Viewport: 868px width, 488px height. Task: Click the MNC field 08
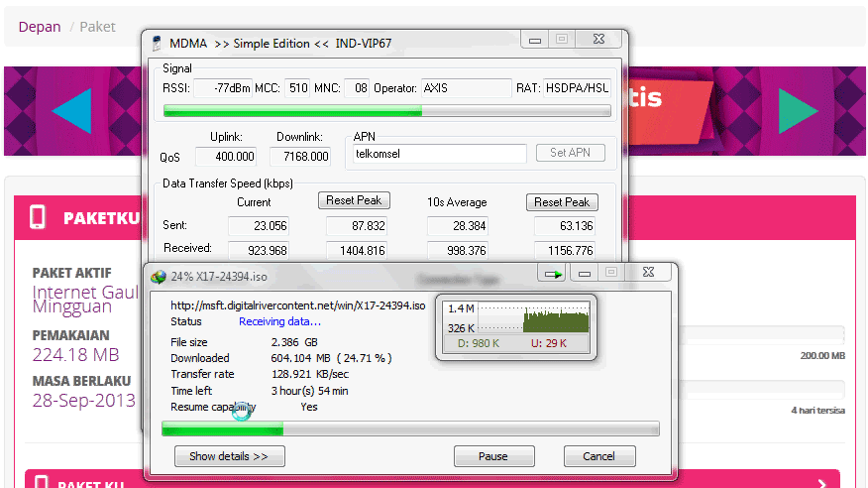357,88
